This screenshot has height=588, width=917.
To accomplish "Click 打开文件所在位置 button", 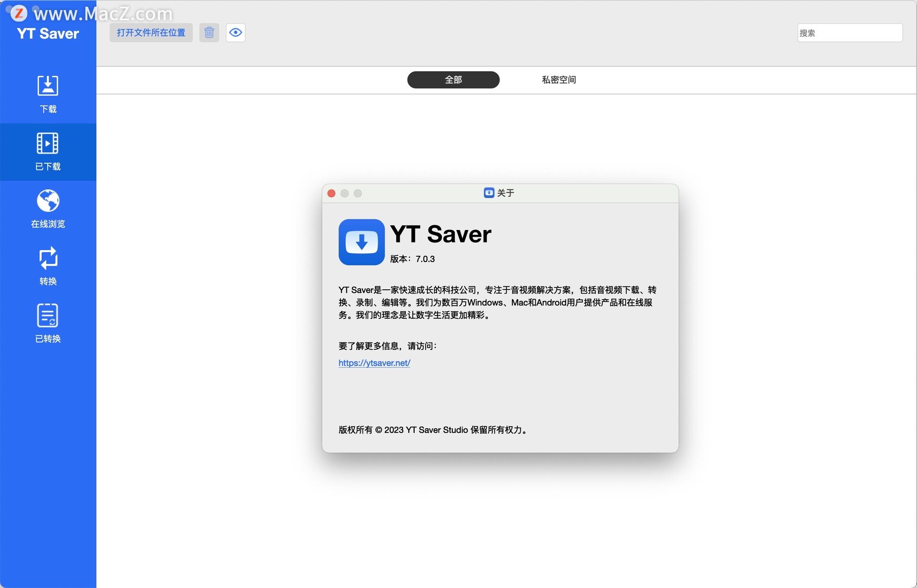I will click(x=151, y=32).
